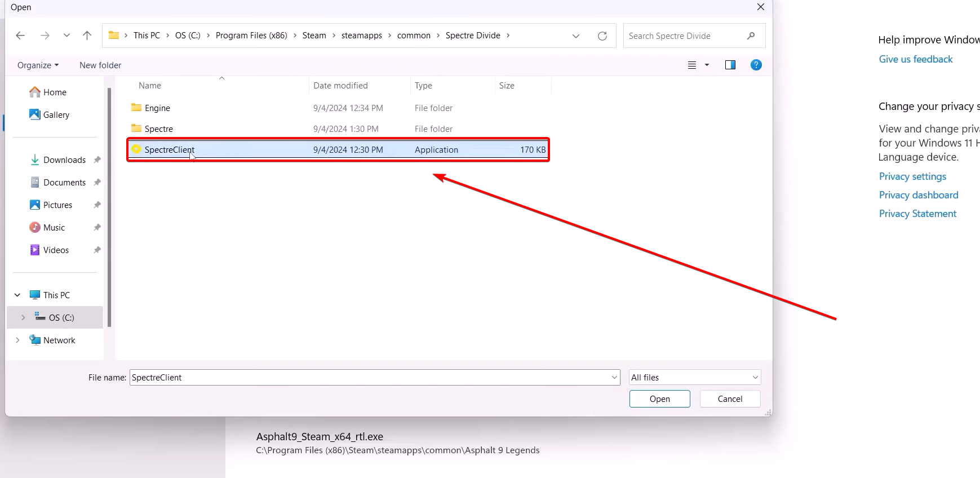Unpin icon next to Videos
Viewport: 980px width, 478px height.
(97, 250)
